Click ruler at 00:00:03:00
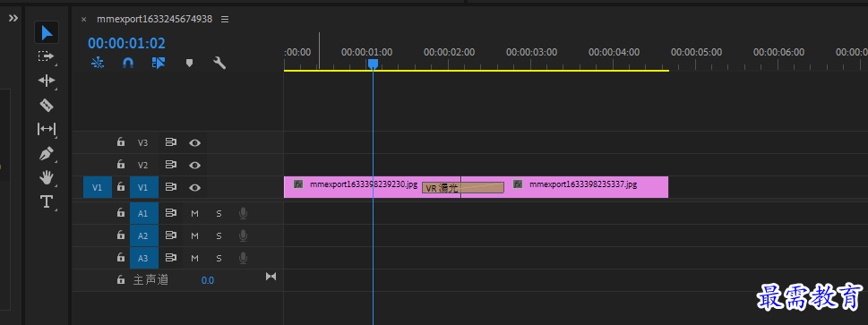 531,52
